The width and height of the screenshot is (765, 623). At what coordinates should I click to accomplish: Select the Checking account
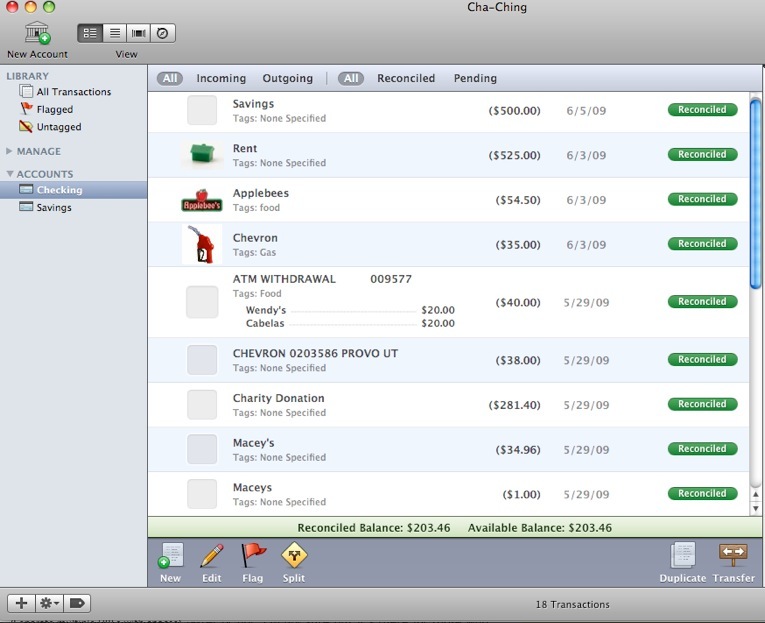(x=73, y=190)
